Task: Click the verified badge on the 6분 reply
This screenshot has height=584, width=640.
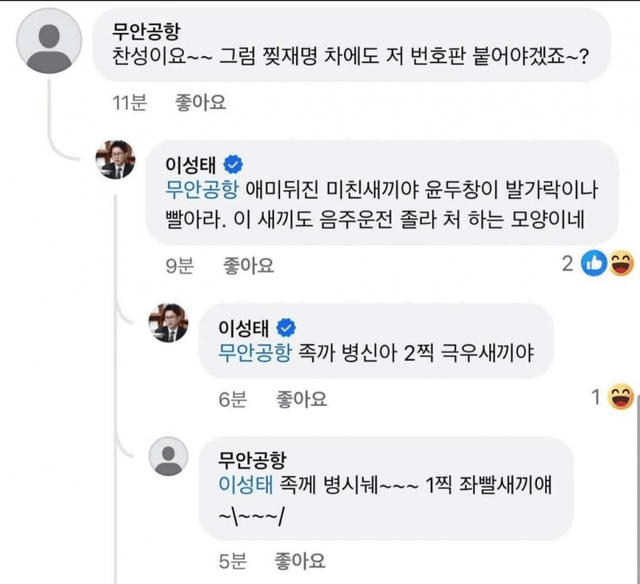Action: pos(285,326)
